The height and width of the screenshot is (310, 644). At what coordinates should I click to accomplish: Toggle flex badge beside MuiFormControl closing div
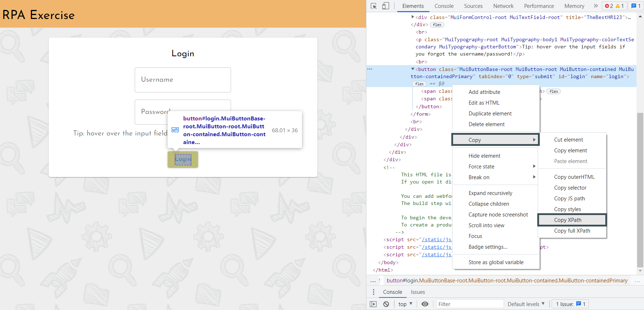[437, 25]
